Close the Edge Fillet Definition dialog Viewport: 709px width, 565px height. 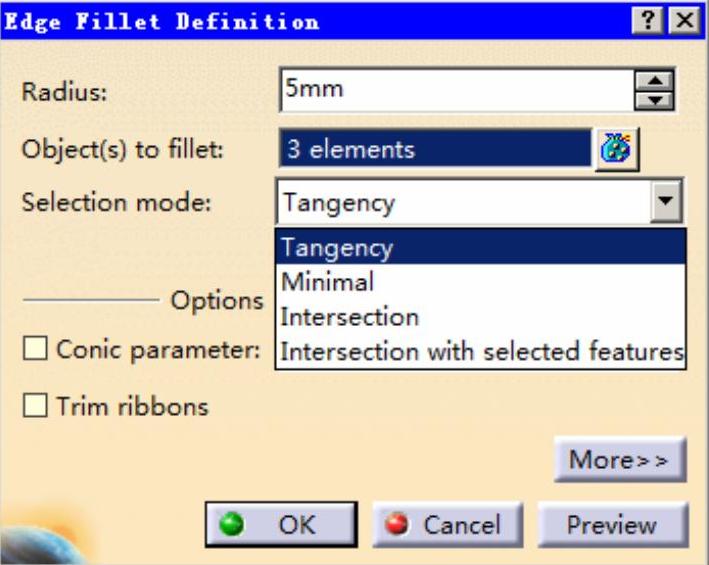point(685,20)
